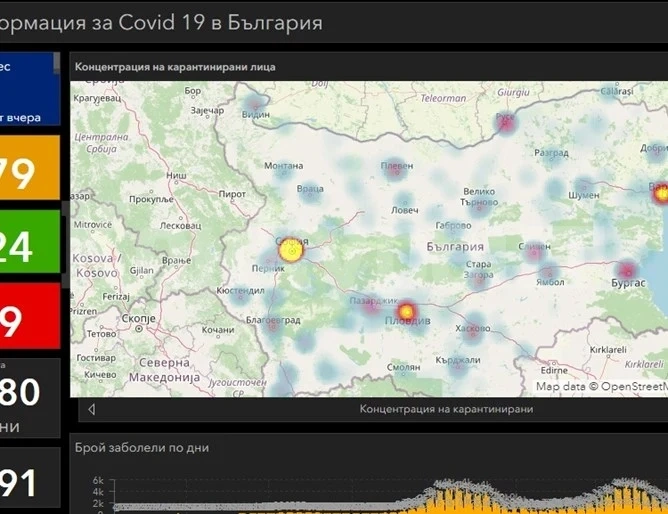Click the България country label on map
Screen dimensions: 668x514
[455, 247]
